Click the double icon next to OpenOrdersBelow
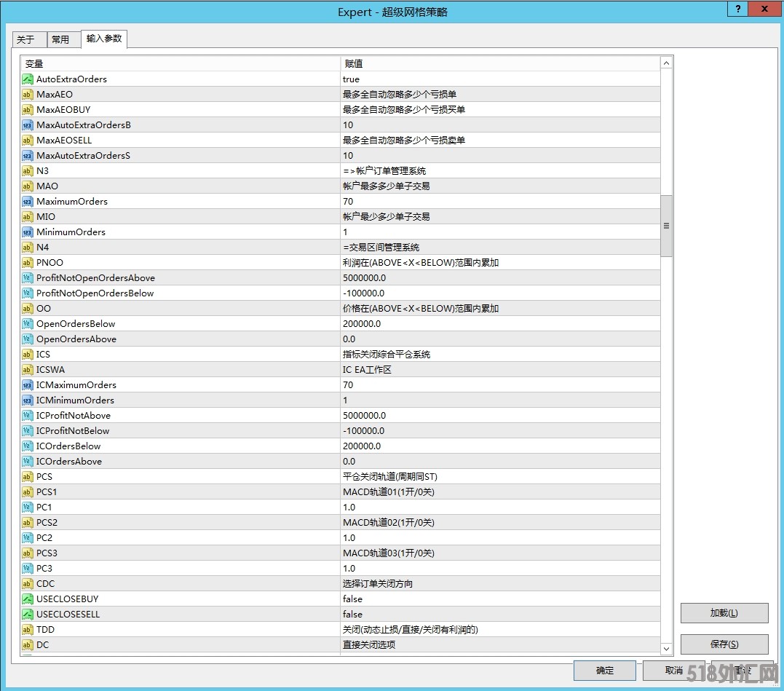The width and height of the screenshot is (784, 691). pyautogui.click(x=28, y=324)
